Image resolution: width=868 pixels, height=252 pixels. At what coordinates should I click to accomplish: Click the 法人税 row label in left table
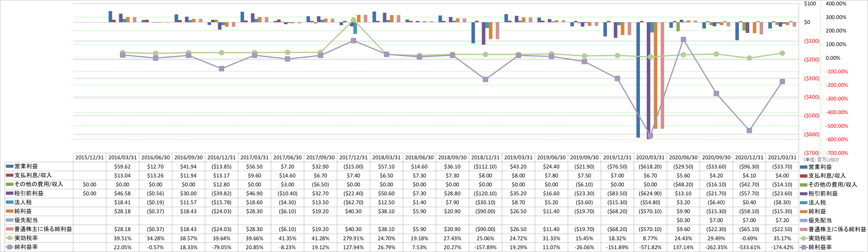pos(23,202)
